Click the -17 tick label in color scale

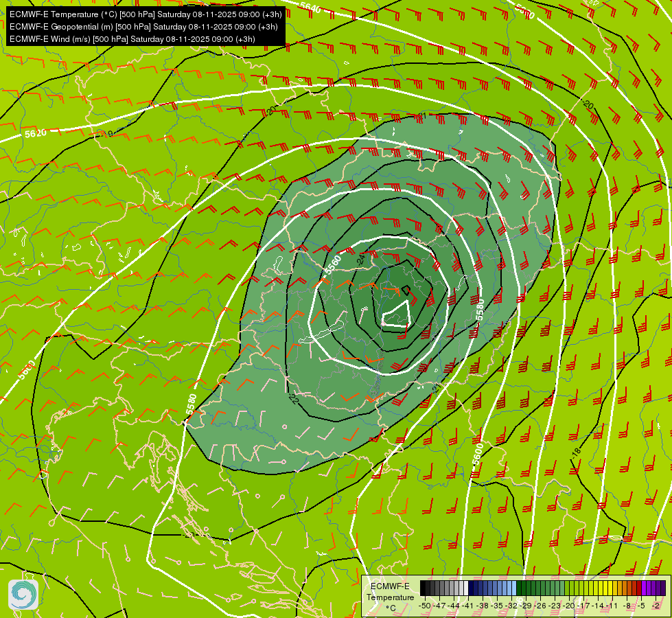click(583, 606)
